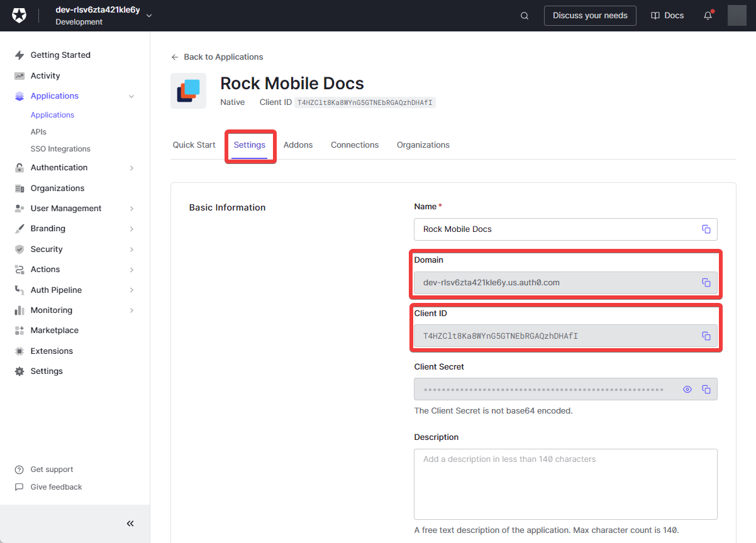Collapse the Applications sidebar section
The height and width of the screenshot is (543, 756).
coord(131,96)
